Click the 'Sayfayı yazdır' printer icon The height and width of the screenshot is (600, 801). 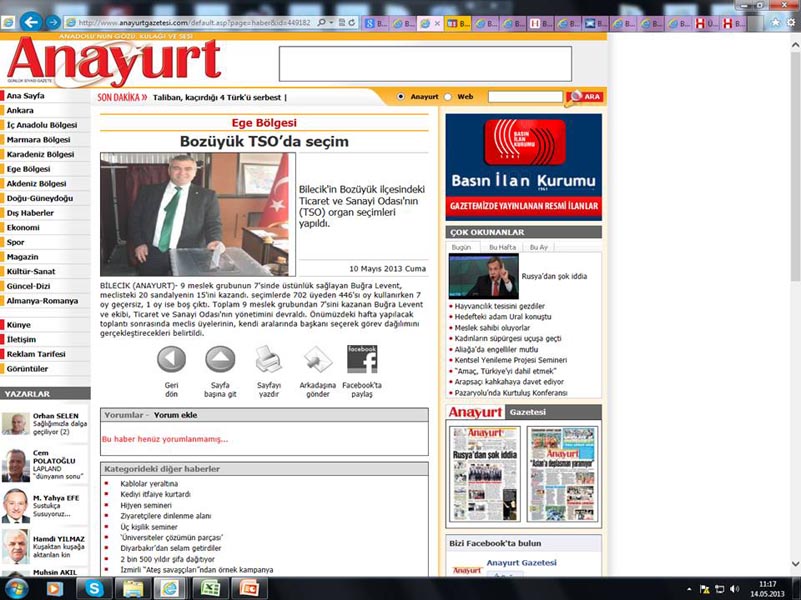(x=269, y=359)
